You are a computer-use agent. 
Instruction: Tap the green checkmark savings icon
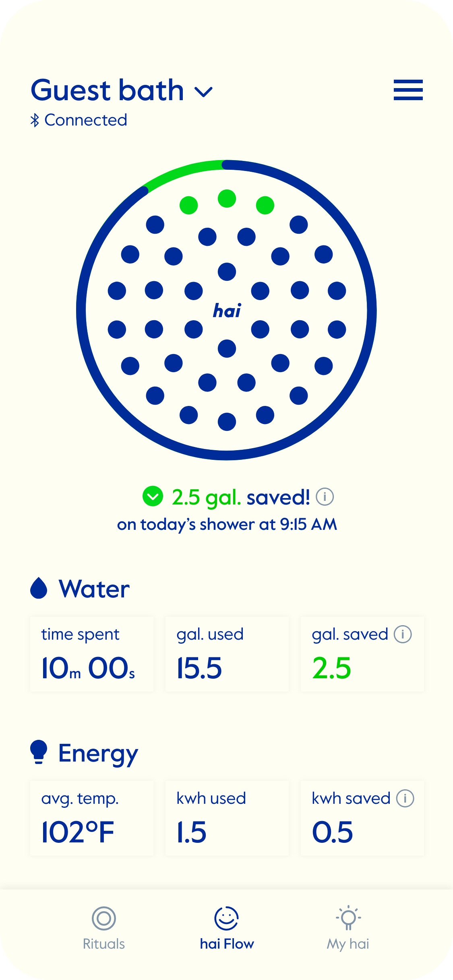point(153,496)
